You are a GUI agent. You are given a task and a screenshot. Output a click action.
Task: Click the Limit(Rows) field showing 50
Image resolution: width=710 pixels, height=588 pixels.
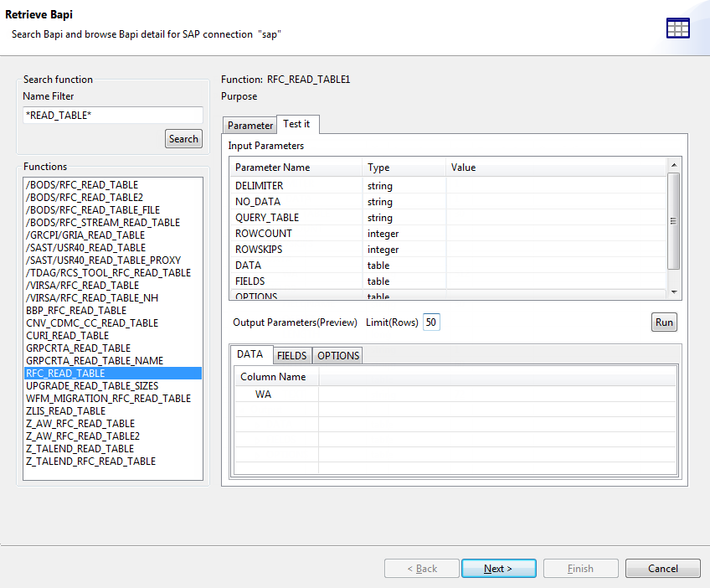pyautogui.click(x=431, y=322)
